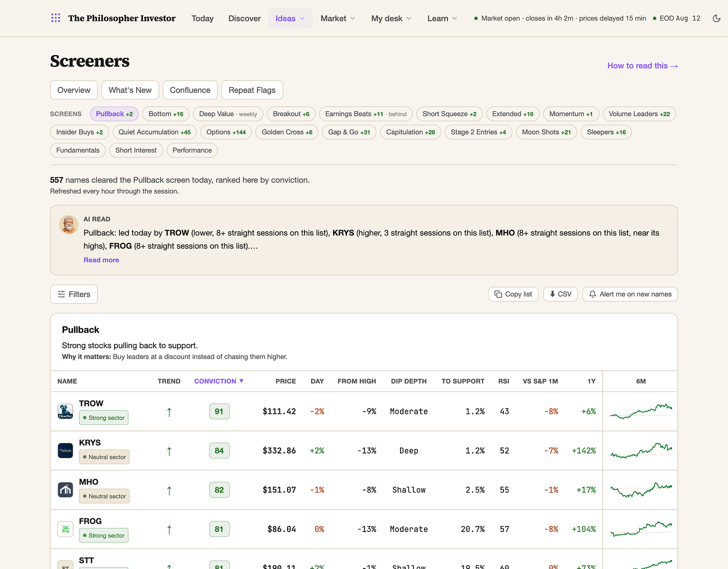Screen dimensions: 728x569
Task: View MHO 6M sparkline chart
Action: point(641,489)
